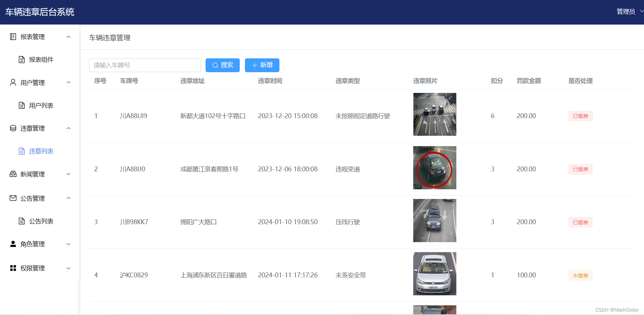Click the 车牌号 column header
Viewport: 644px width, 315px height.
(129, 81)
